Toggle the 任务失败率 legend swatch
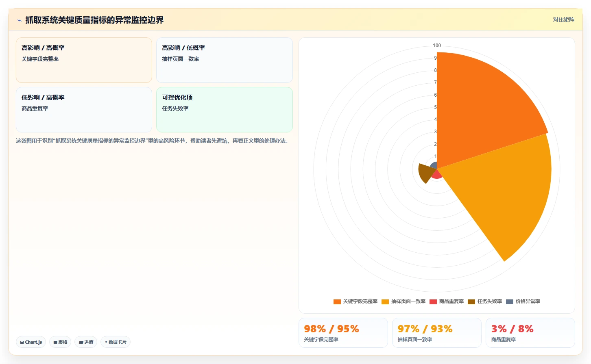Screen dimensions: 591x364 tap(471, 301)
